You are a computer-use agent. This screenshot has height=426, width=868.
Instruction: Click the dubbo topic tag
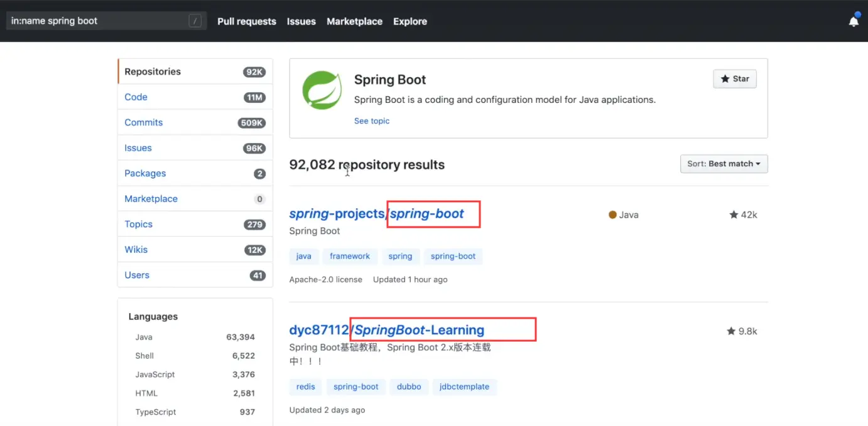tap(409, 386)
